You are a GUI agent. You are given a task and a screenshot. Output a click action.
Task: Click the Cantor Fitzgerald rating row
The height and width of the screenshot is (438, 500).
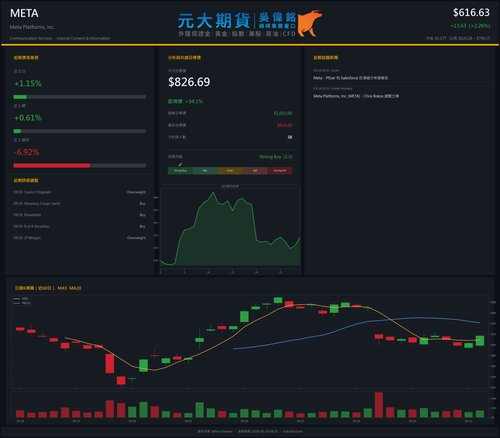(x=80, y=192)
